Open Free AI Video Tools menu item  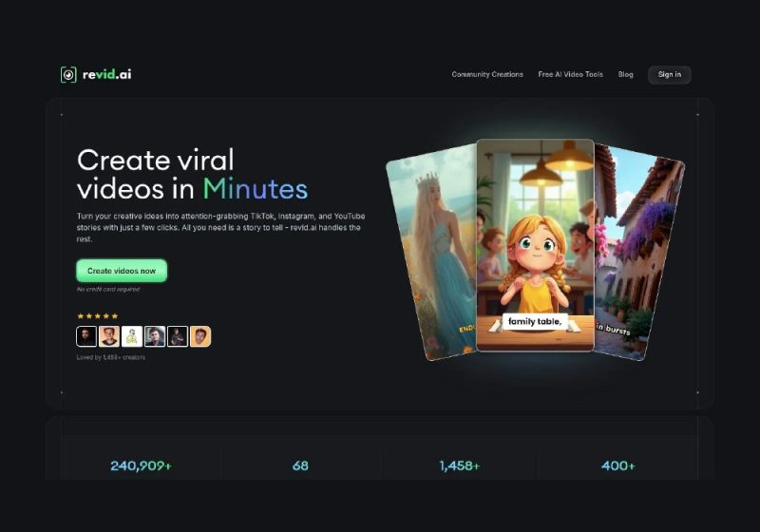tap(570, 75)
